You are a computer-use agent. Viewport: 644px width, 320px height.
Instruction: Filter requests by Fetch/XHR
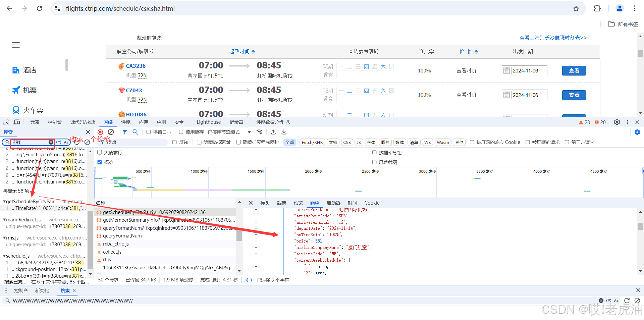tap(312, 142)
